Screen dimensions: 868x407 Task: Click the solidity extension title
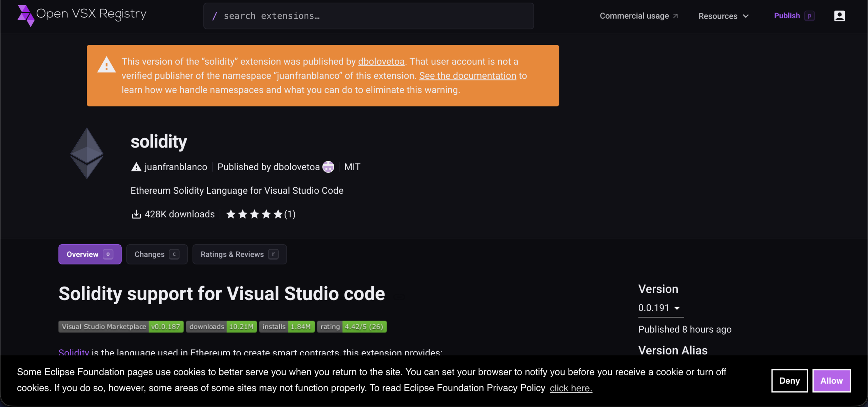[159, 141]
